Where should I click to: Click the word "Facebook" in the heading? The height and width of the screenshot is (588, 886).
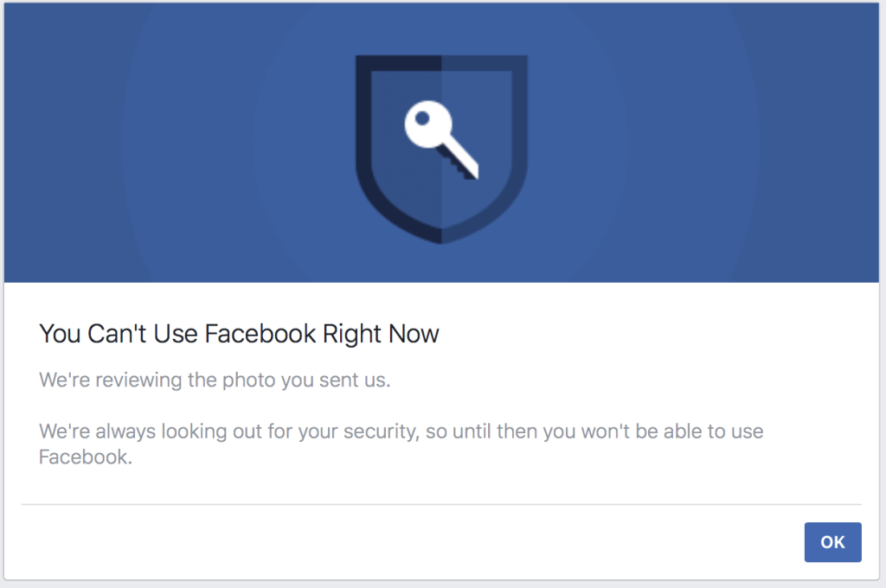[260, 334]
